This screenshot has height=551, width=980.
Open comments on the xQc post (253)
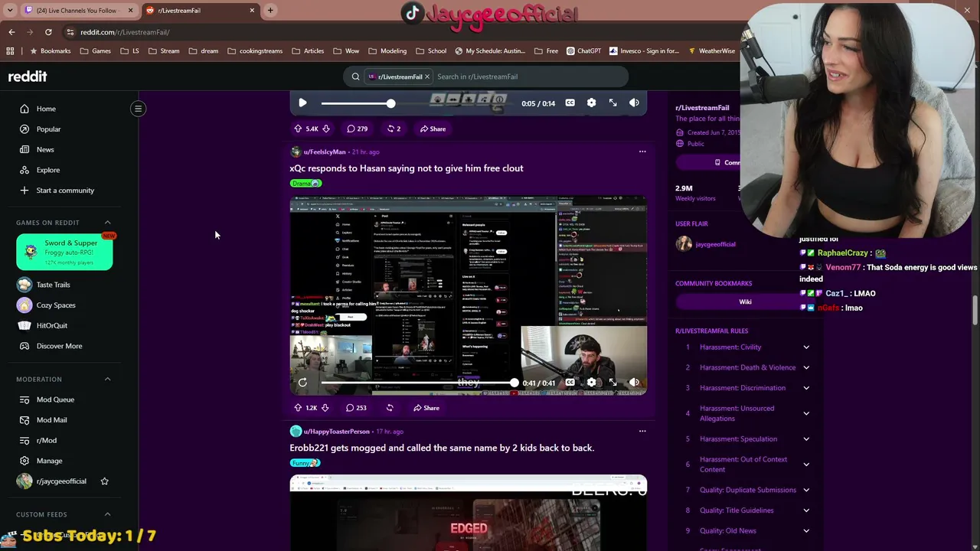coord(356,408)
